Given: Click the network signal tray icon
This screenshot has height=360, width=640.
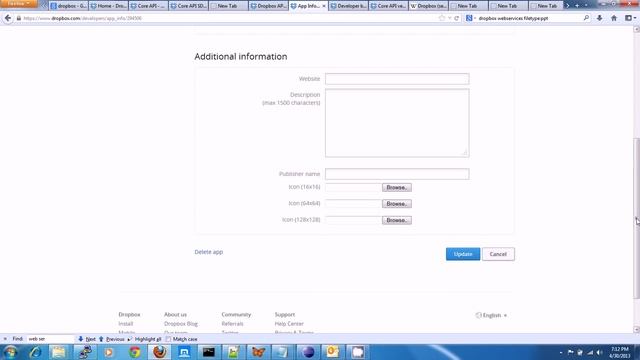Looking at the screenshot, I should pos(590,352).
